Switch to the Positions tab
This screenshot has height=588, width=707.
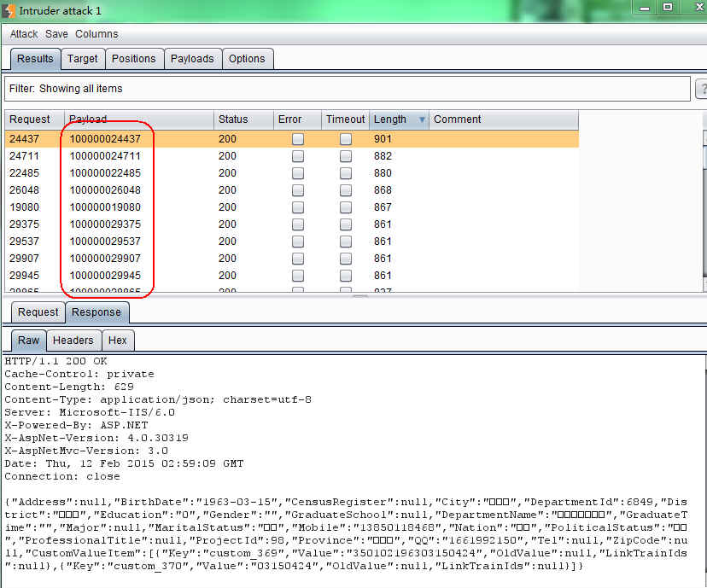point(133,59)
